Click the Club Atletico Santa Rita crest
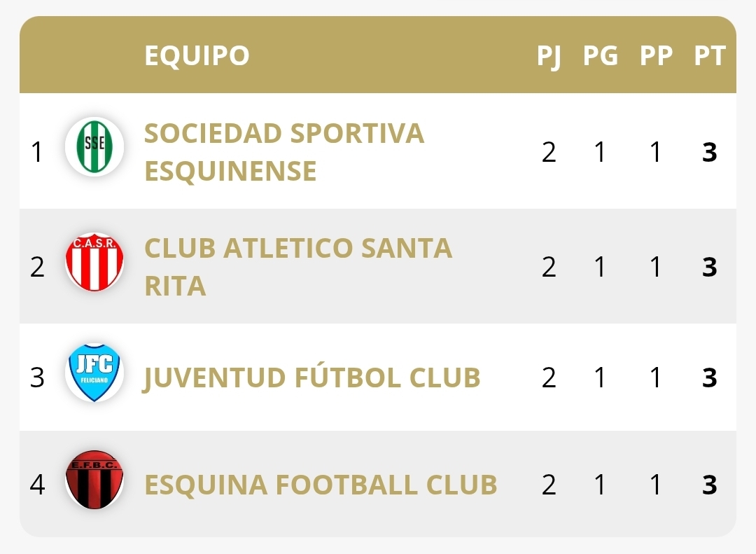Viewport: 756px width, 554px height. point(94,263)
